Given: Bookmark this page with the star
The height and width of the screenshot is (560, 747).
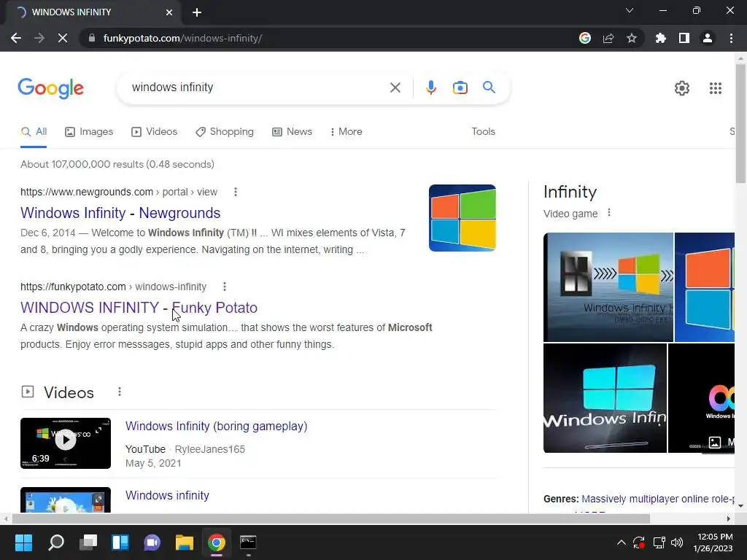Looking at the screenshot, I should point(632,38).
